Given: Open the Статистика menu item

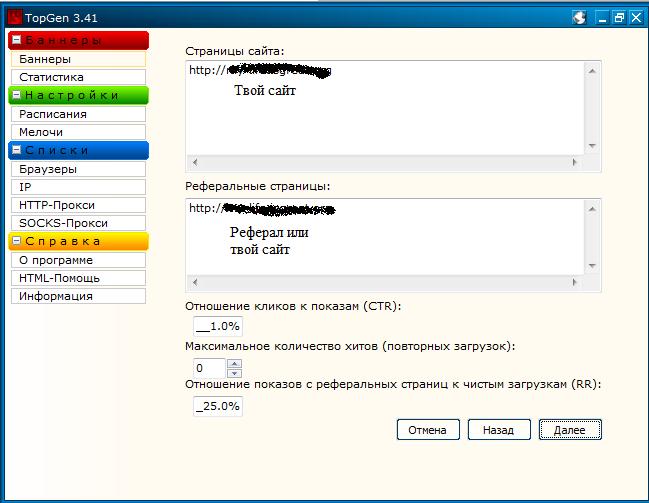Looking at the screenshot, I should 78,77.
